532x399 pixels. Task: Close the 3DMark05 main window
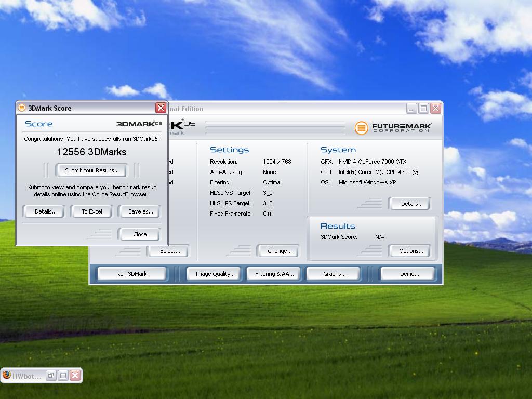(436, 109)
